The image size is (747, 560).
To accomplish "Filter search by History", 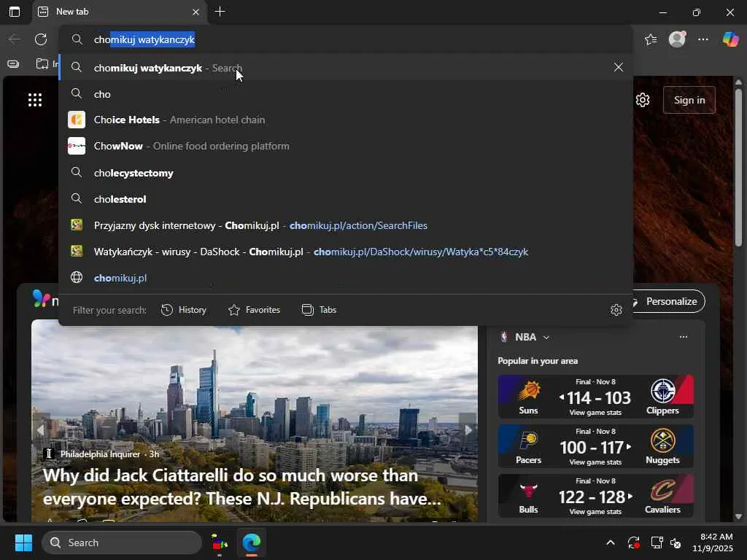I will pyautogui.click(x=183, y=310).
